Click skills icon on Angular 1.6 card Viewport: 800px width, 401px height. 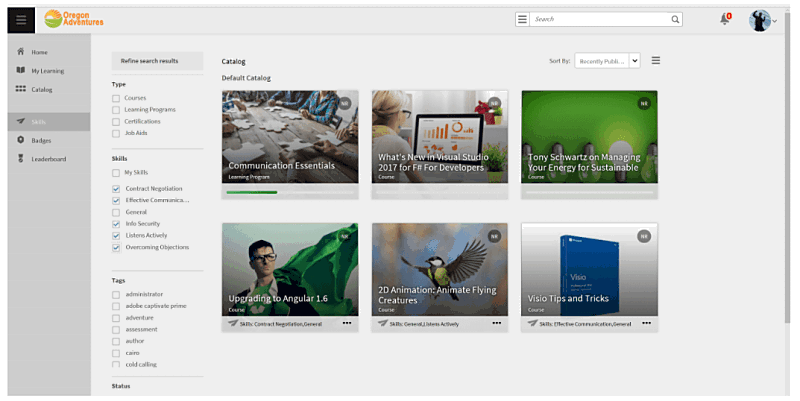point(233,323)
